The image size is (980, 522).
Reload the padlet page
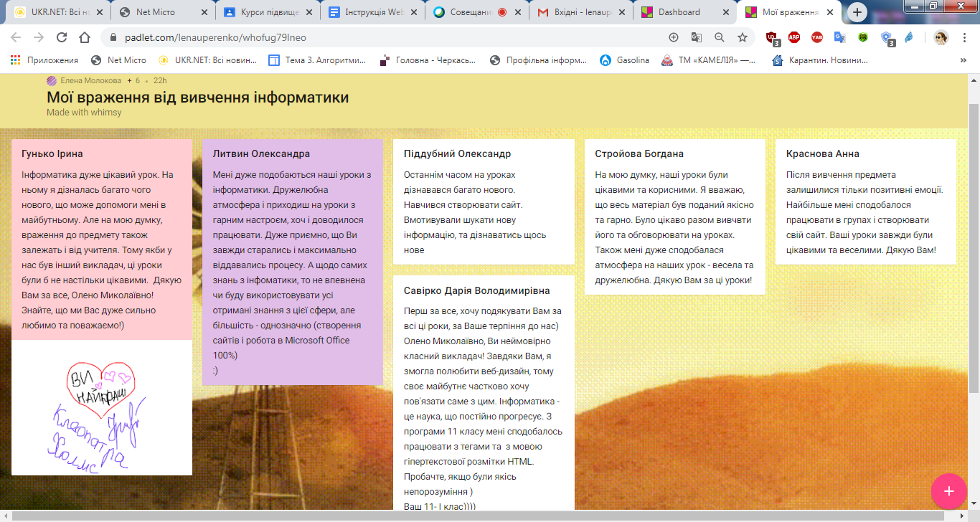pos(62,37)
